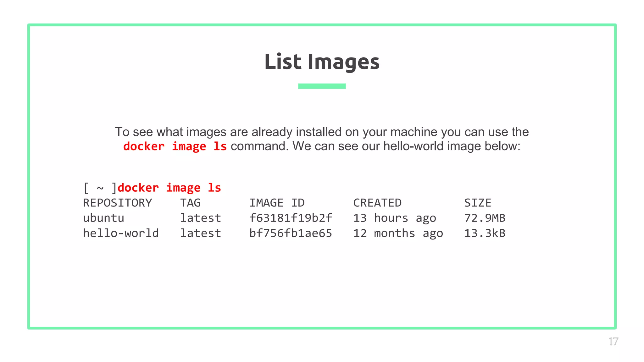Click the '12 months ago' created value

(398, 233)
